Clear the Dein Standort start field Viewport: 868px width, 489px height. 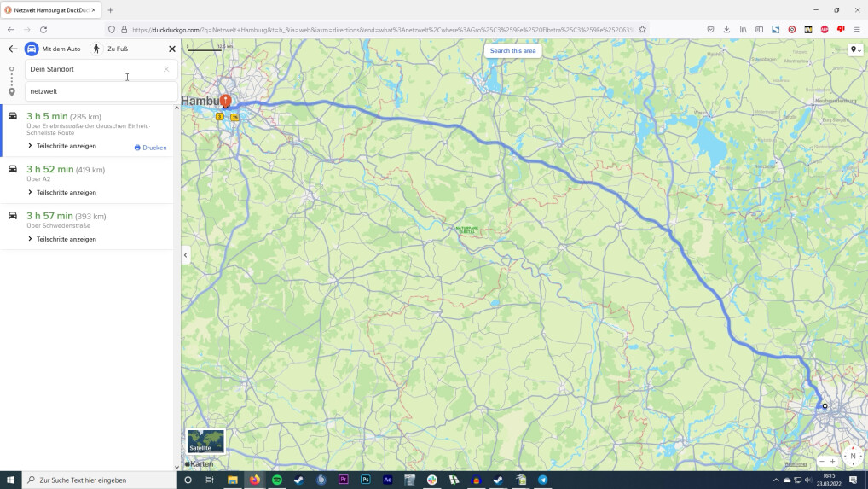tap(166, 69)
